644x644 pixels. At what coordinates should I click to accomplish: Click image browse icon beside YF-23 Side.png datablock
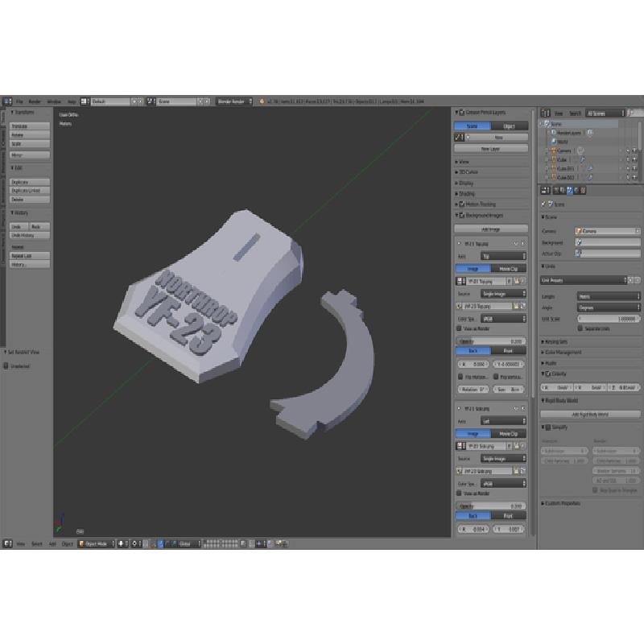pyautogui.click(x=460, y=446)
